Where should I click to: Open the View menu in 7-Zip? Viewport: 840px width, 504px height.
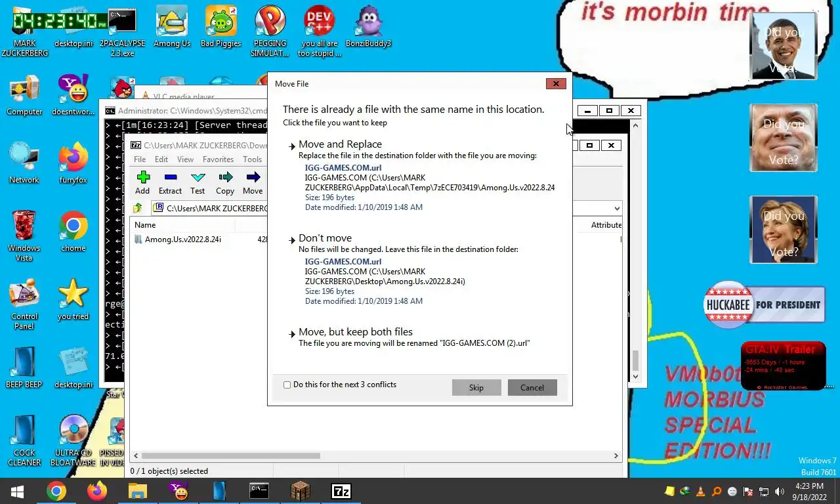(185, 159)
